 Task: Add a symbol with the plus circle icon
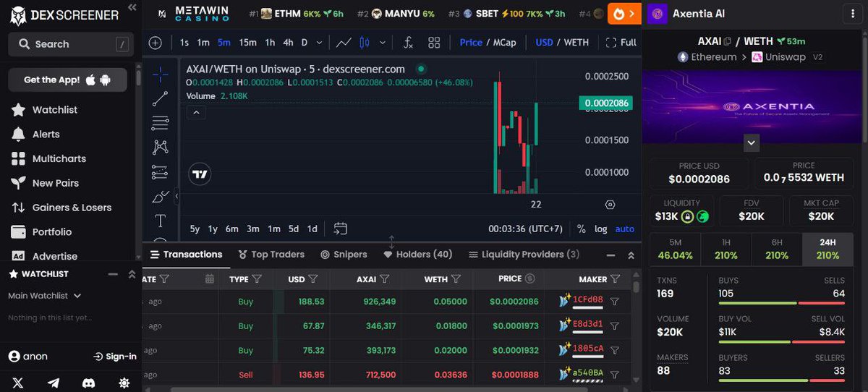155,43
